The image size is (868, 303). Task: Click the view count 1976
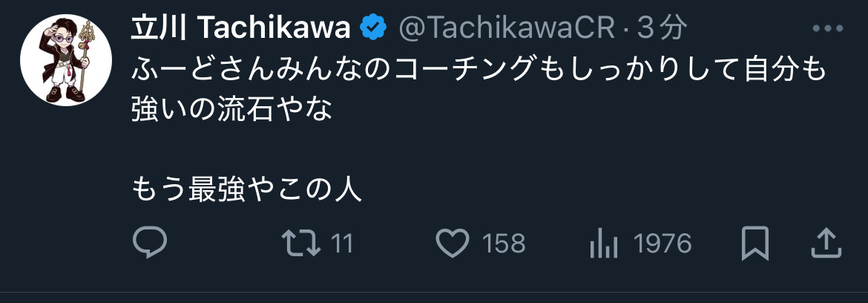coord(662,244)
